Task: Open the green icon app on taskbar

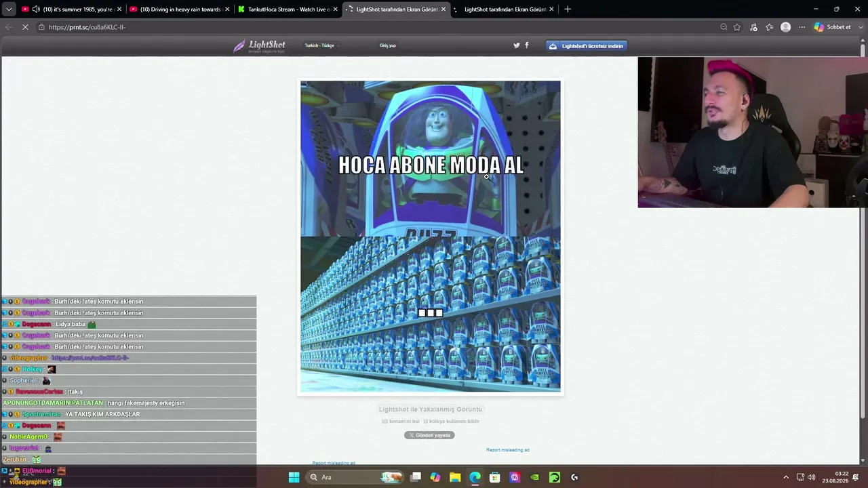Action: (555, 477)
